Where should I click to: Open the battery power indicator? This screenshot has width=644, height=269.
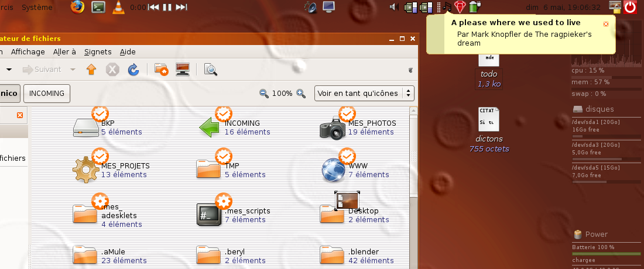(x=474, y=6)
